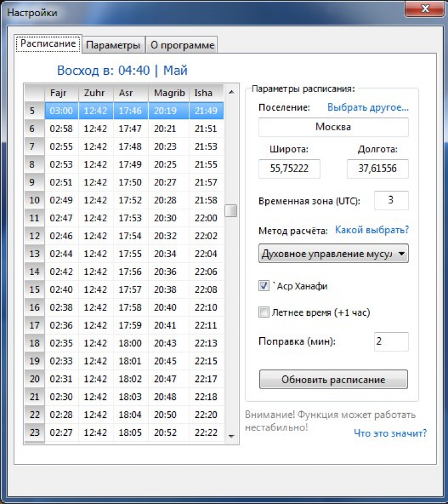Open the О программе tab
This screenshot has height=504, width=448.
click(x=181, y=45)
